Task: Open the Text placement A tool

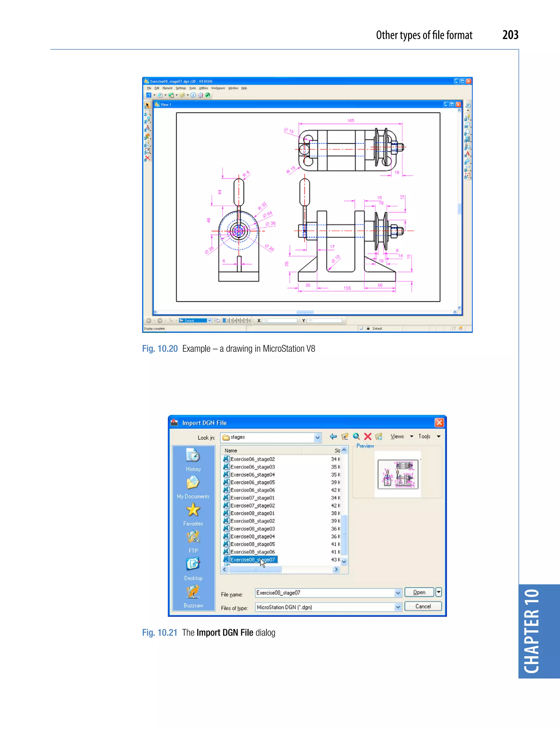Action: point(468,154)
